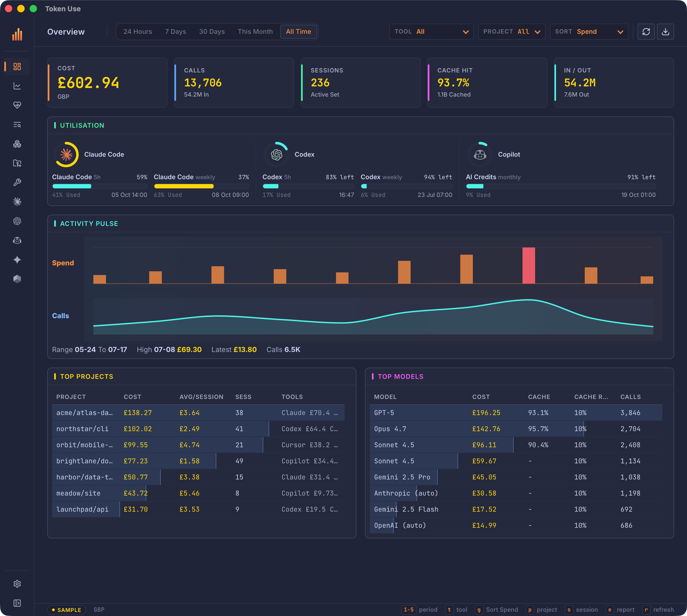
Task: Click the tool shortcut hint in footer
Action: pyautogui.click(x=456, y=610)
